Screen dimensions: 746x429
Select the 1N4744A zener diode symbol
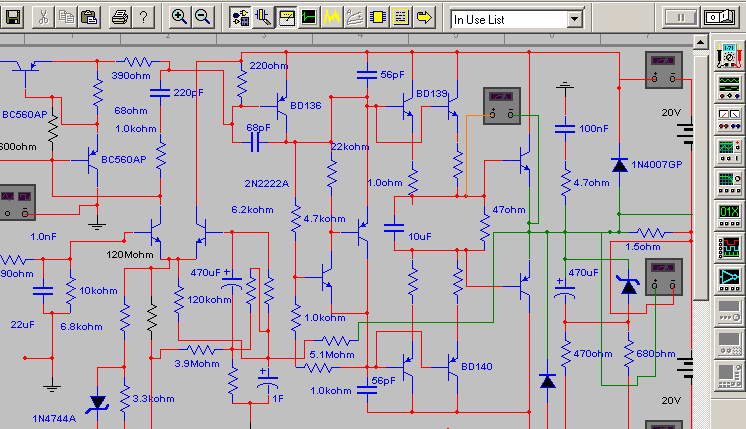pyautogui.click(x=98, y=404)
